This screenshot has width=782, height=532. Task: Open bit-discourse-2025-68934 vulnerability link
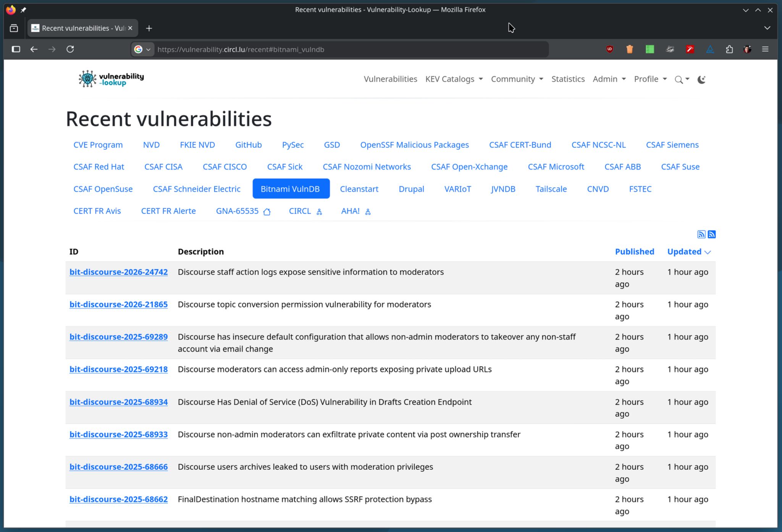click(118, 402)
